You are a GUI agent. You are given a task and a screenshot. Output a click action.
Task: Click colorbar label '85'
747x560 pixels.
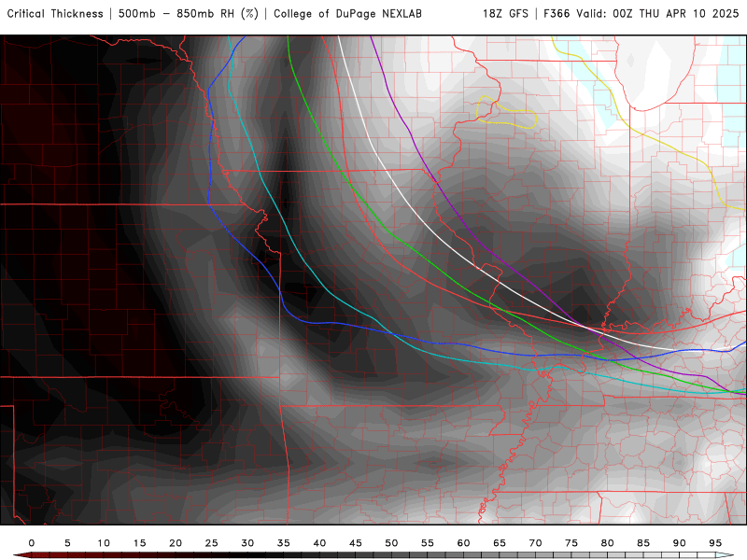click(x=643, y=543)
